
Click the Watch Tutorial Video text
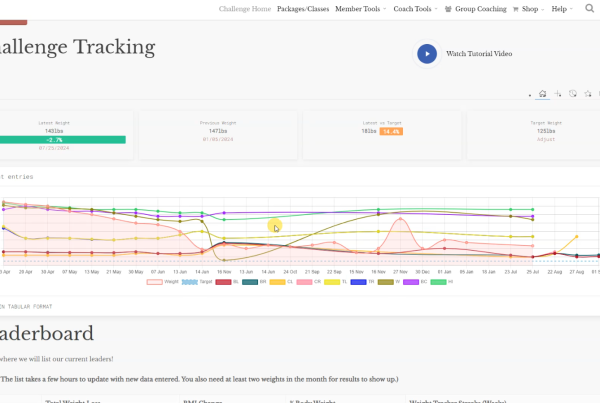pos(479,54)
